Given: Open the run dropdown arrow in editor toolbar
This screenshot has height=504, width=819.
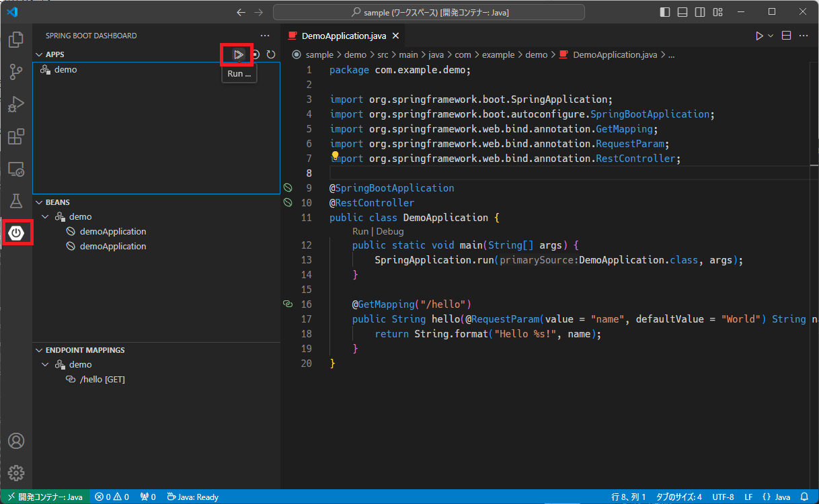Looking at the screenshot, I should tap(771, 36).
